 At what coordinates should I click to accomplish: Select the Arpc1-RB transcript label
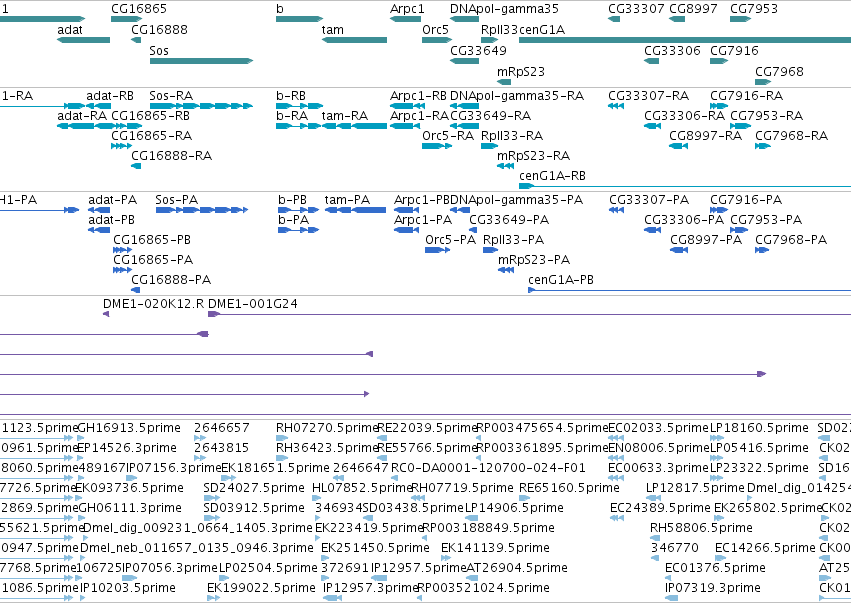tap(418, 96)
